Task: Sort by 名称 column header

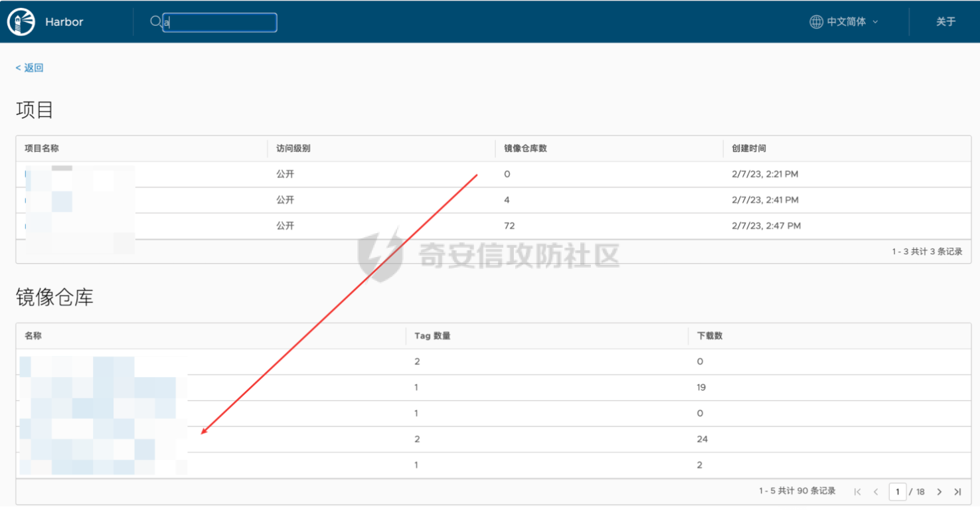Action: coord(33,336)
